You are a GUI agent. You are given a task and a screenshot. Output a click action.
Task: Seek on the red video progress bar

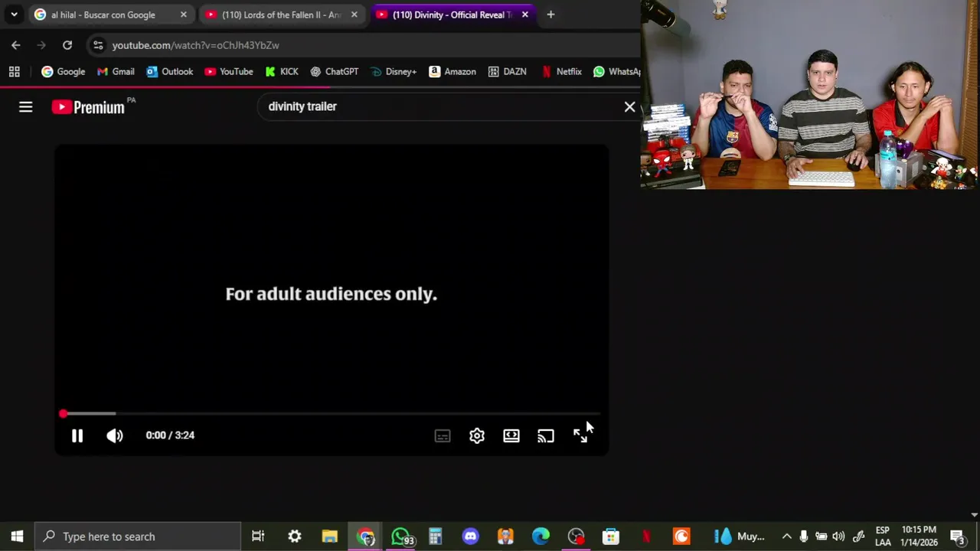click(332, 414)
